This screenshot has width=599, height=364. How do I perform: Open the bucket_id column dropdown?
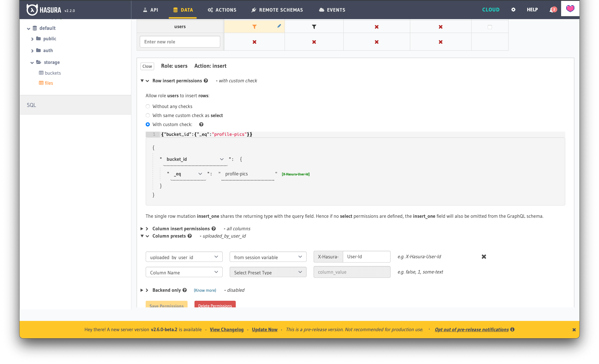(x=195, y=159)
